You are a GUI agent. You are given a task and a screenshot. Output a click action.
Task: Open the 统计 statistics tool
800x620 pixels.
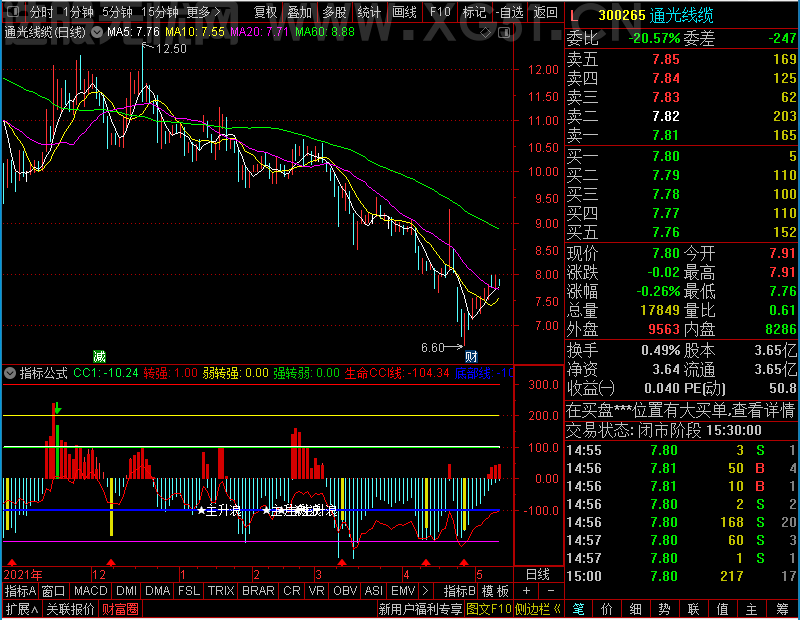(369, 12)
